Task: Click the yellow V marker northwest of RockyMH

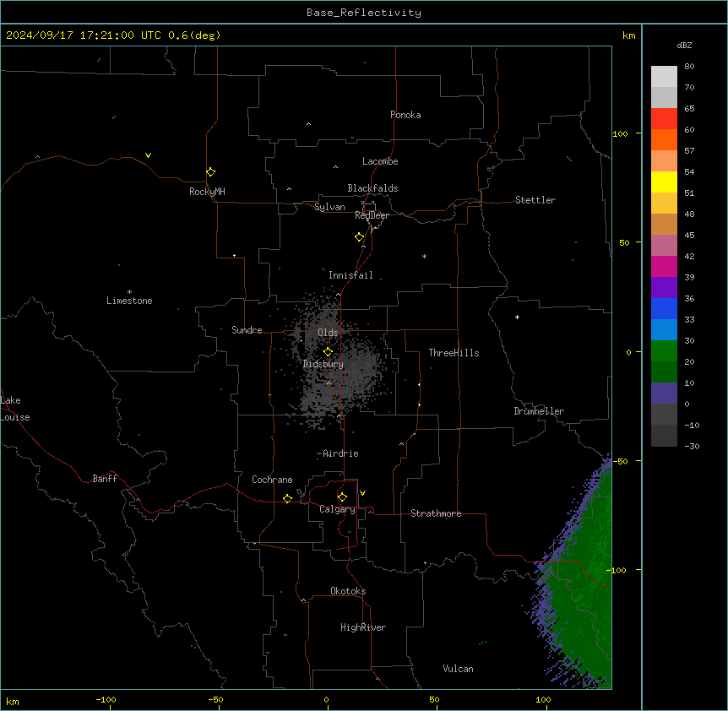Action: 148,155
